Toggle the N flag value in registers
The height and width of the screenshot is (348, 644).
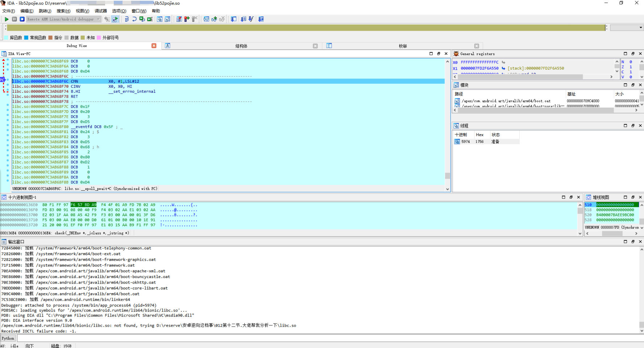click(x=631, y=62)
